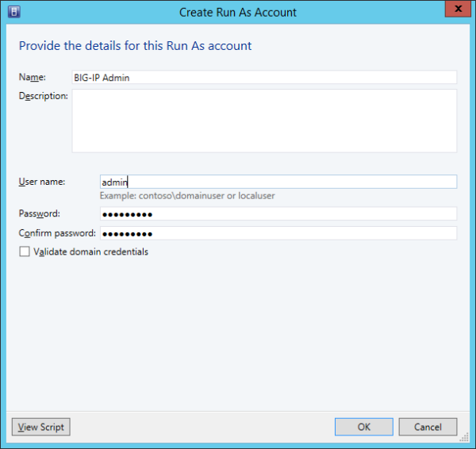Click the window icon in the title bar
The height and width of the screenshot is (449, 476).
13,12
